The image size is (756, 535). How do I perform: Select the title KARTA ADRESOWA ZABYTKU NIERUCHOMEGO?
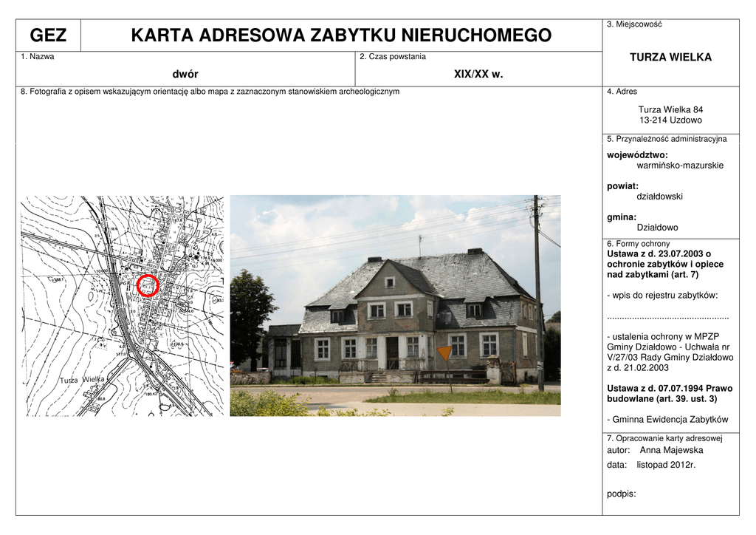[x=340, y=35]
